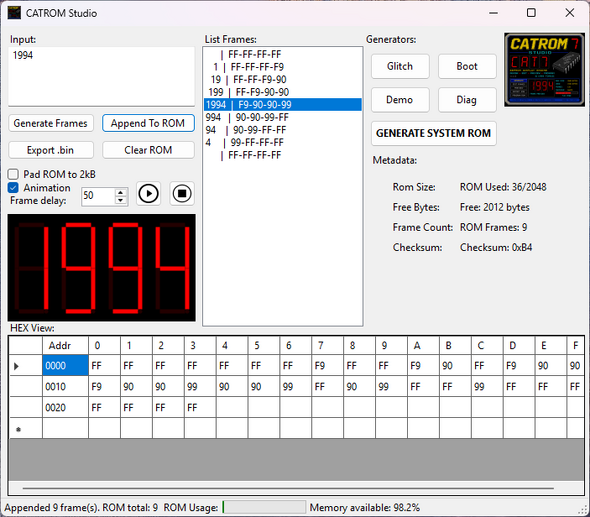This screenshot has height=517, width=590.
Task: Run the Boot generator
Action: 467,66
